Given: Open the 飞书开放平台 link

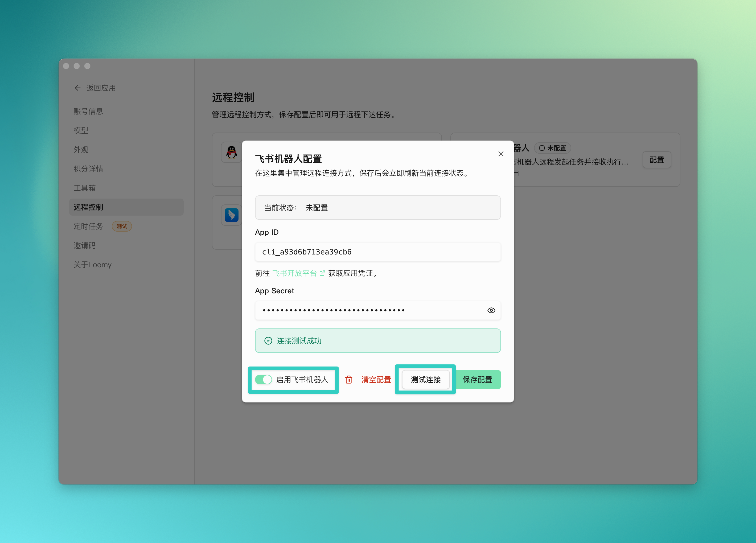Looking at the screenshot, I should click(295, 273).
